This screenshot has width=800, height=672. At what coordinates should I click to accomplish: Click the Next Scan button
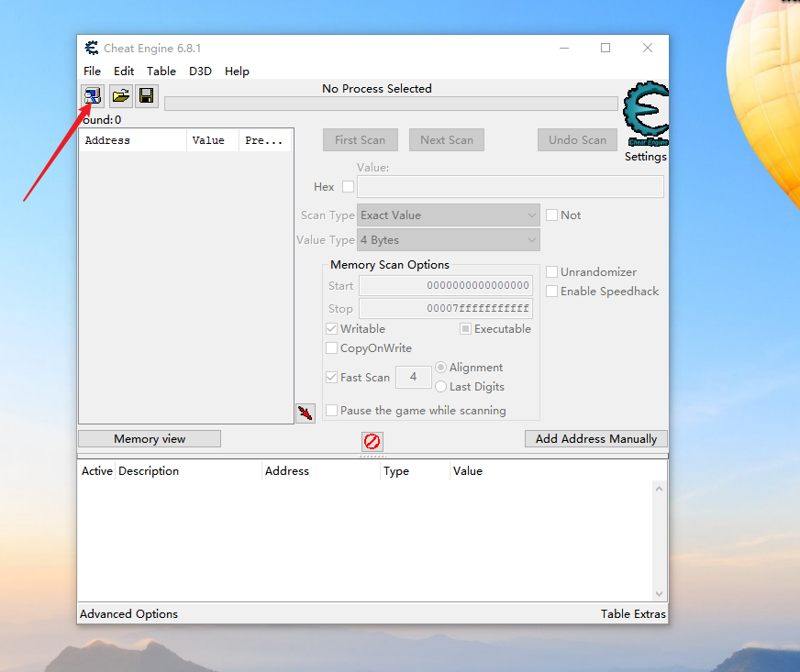[x=447, y=139]
